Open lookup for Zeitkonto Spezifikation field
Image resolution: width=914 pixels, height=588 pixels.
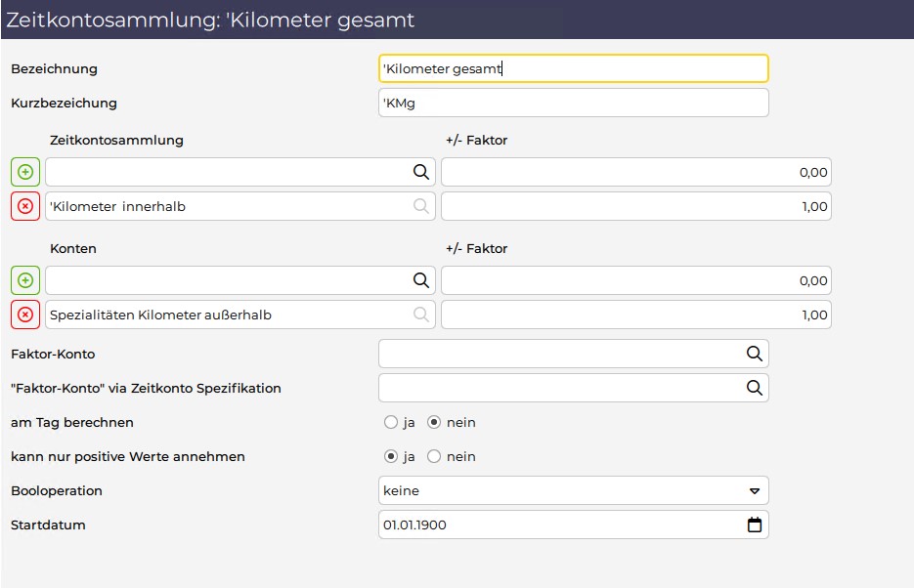[755, 388]
